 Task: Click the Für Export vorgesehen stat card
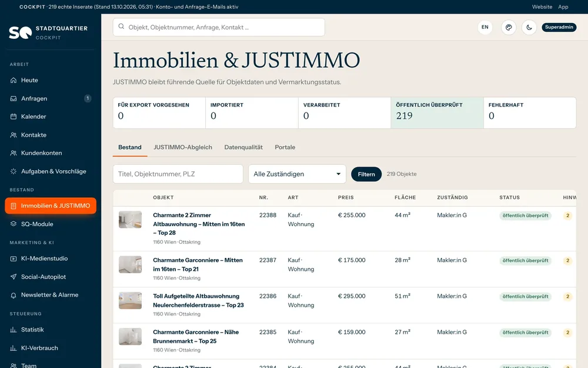point(159,112)
